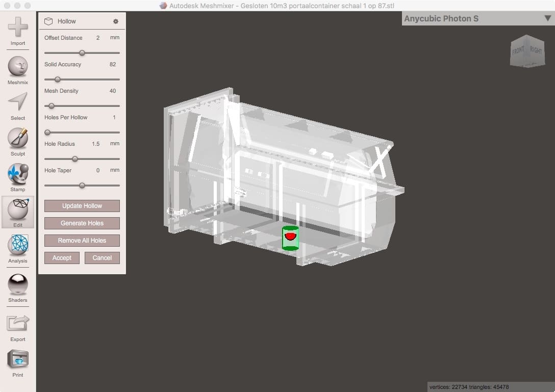This screenshot has width=555, height=392.
Task: Open Hollow panel settings gear
Action: click(115, 21)
